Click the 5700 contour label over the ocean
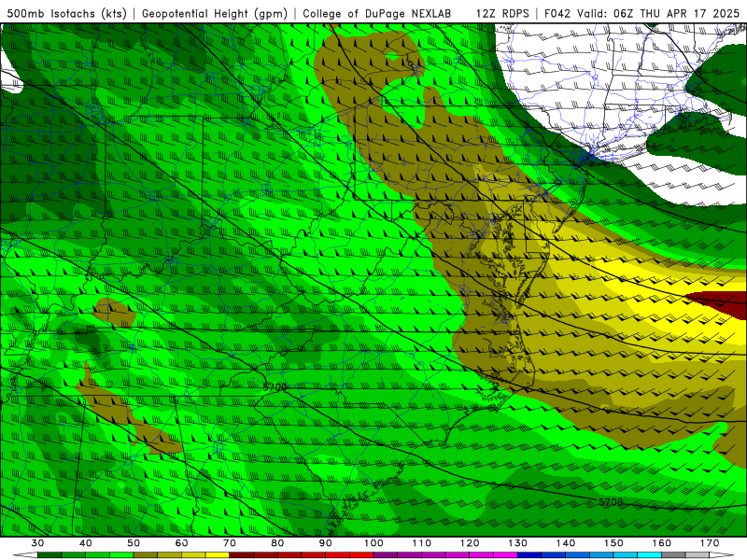747x560 pixels. [611, 502]
